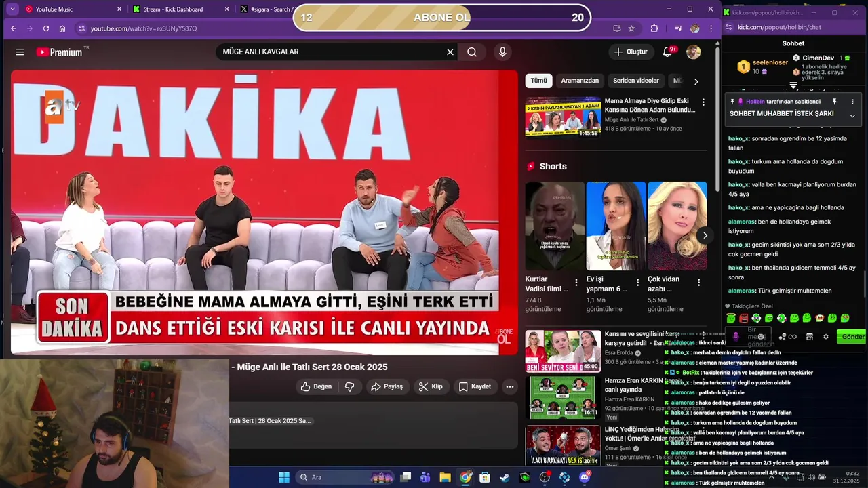Share the video with Paylaş
This screenshot has height=488, width=868.
click(x=387, y=386)
